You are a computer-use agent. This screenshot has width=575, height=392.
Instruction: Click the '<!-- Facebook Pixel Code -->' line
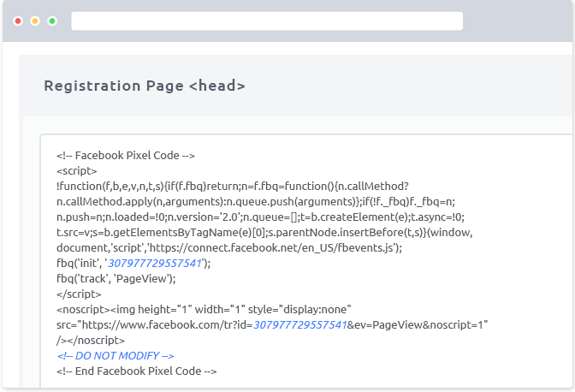pyautogui.click(x=126, y=156)
